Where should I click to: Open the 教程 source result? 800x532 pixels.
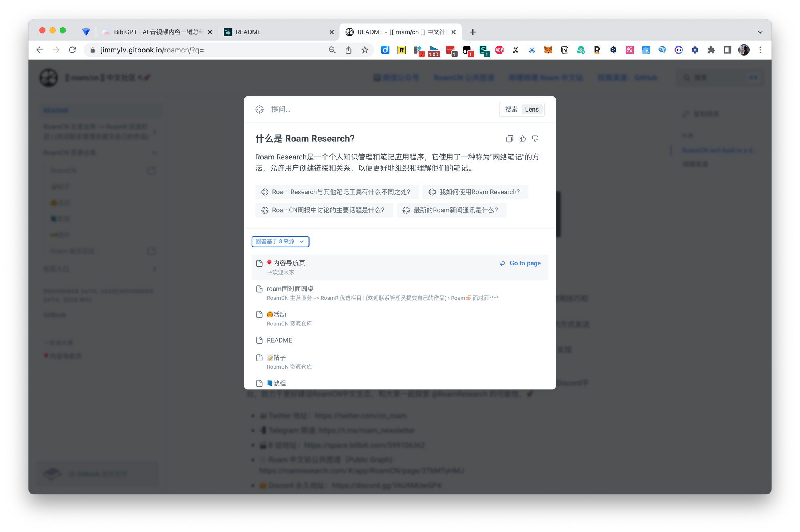pyautogui.click(x=400, y=383)
